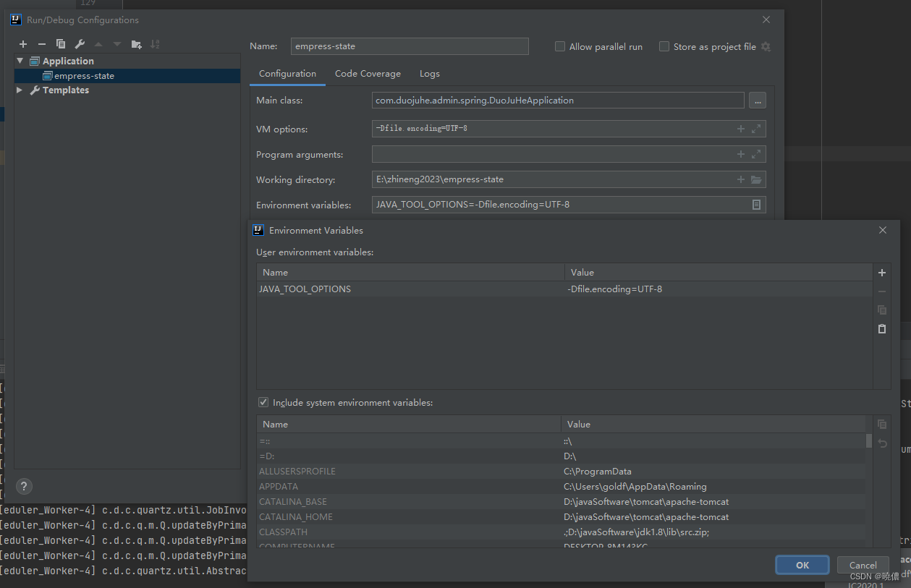Browse for a main class
The width and height of the screenshot is (911, 588).
point(757,100)
